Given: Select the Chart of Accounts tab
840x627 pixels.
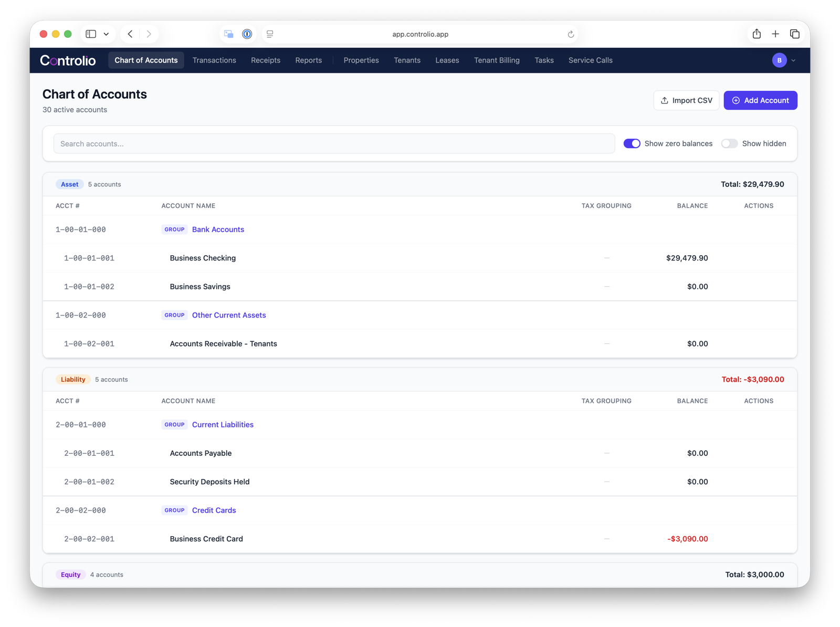Looking at the screenshot, I should (x=146, y=60).
